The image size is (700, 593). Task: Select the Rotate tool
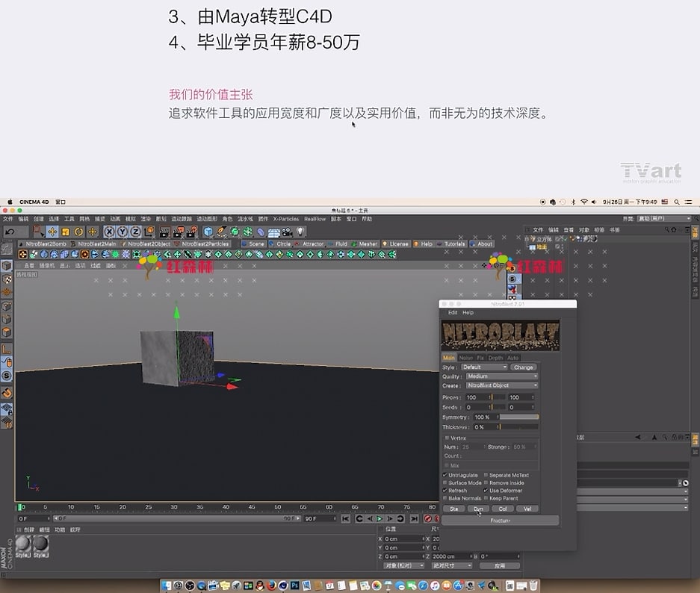(x=79, y=232)
